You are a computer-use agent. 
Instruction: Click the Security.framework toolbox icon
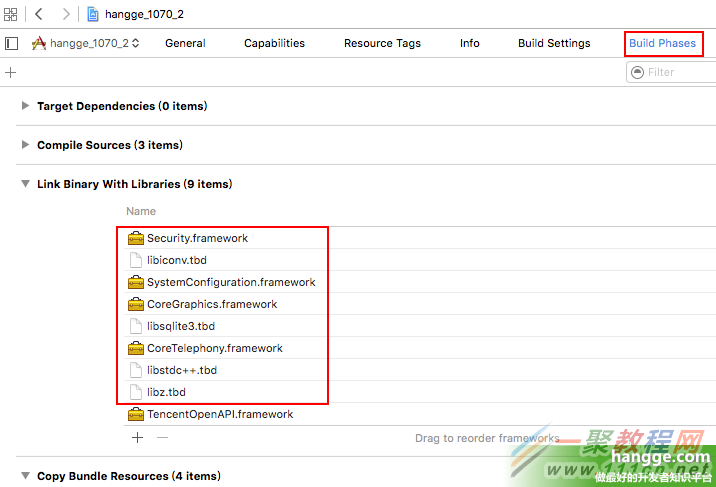tap(136, 238)
